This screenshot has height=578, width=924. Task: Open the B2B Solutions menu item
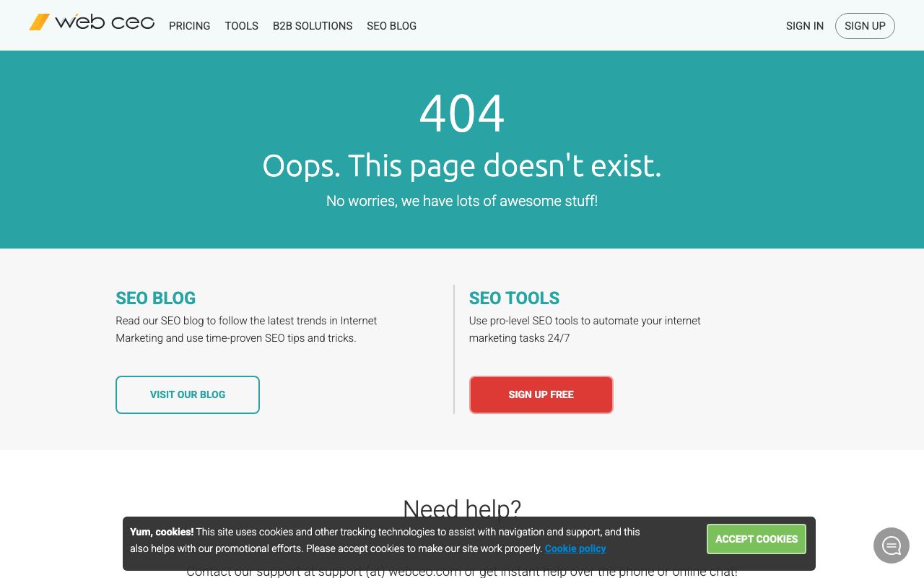[313, 26]
